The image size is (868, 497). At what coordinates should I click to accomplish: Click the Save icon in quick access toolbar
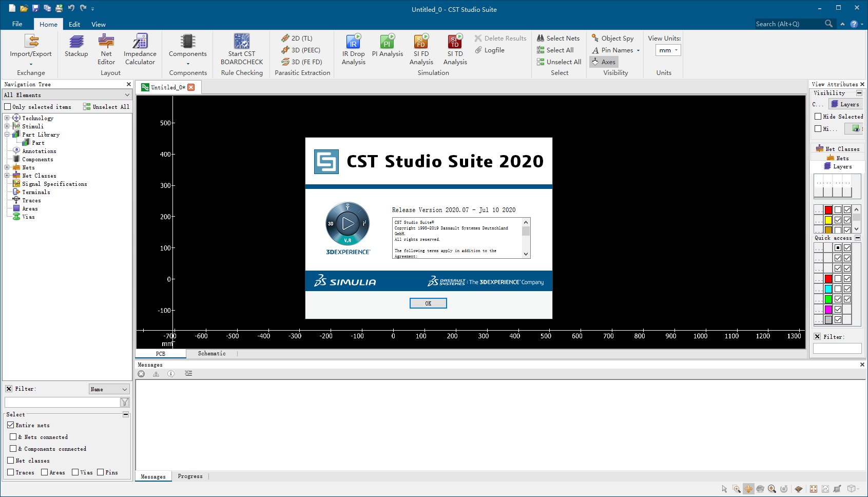click(x=35, y=8)
